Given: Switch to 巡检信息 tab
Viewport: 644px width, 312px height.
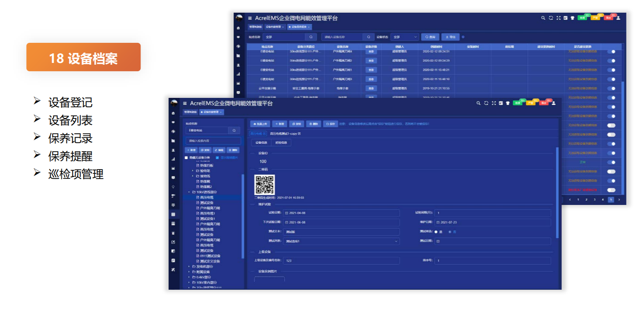Looking at the screenshot, I should click(281, 143).
